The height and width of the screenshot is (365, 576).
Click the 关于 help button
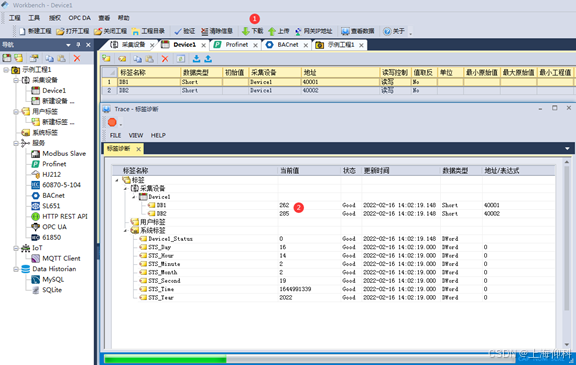point(394,31)
